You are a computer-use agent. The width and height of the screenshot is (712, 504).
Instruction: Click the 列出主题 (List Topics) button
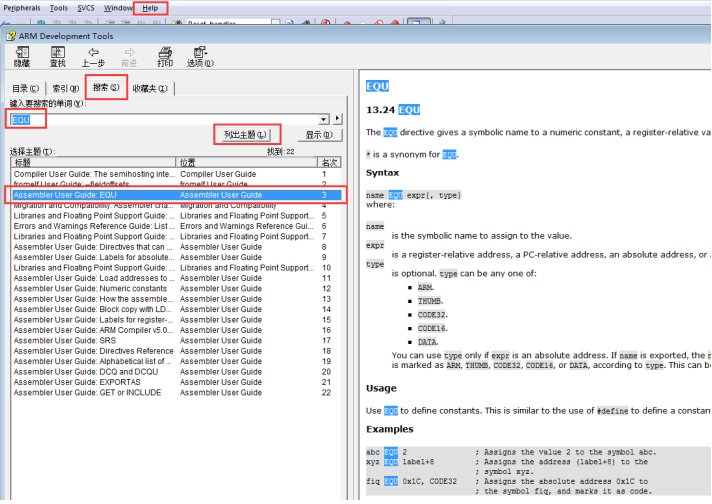click(245, 135)
